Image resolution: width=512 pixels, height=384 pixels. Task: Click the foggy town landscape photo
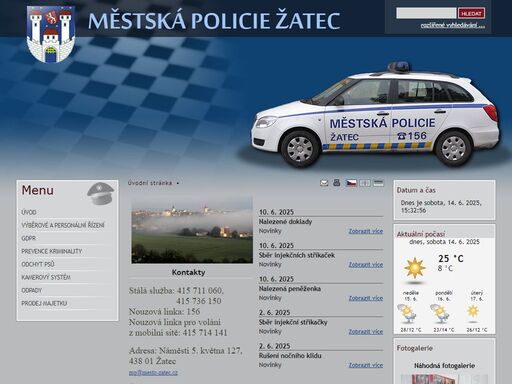[192, 230]
